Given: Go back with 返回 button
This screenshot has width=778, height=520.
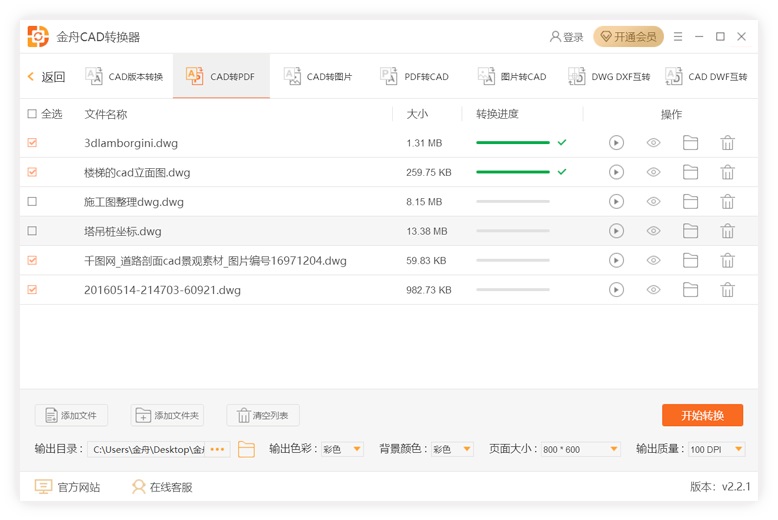Looking at the screenshot, I should pos(46,76).
